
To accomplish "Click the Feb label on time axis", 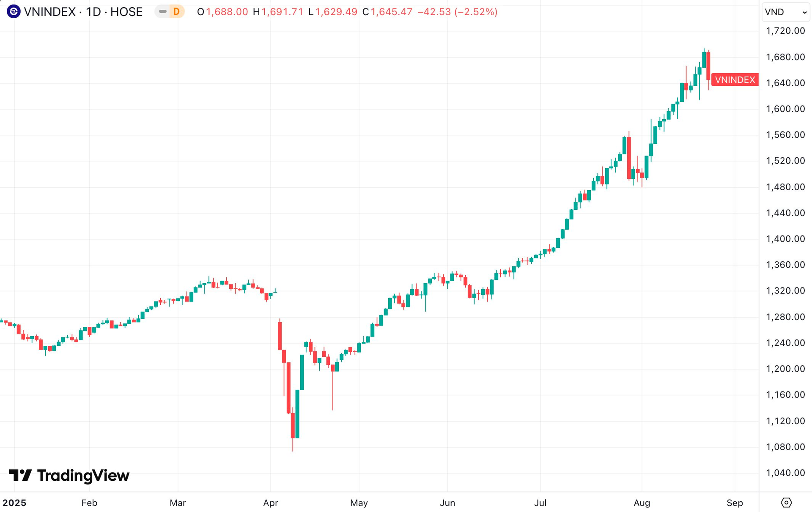I will click(x=89, y=503).
